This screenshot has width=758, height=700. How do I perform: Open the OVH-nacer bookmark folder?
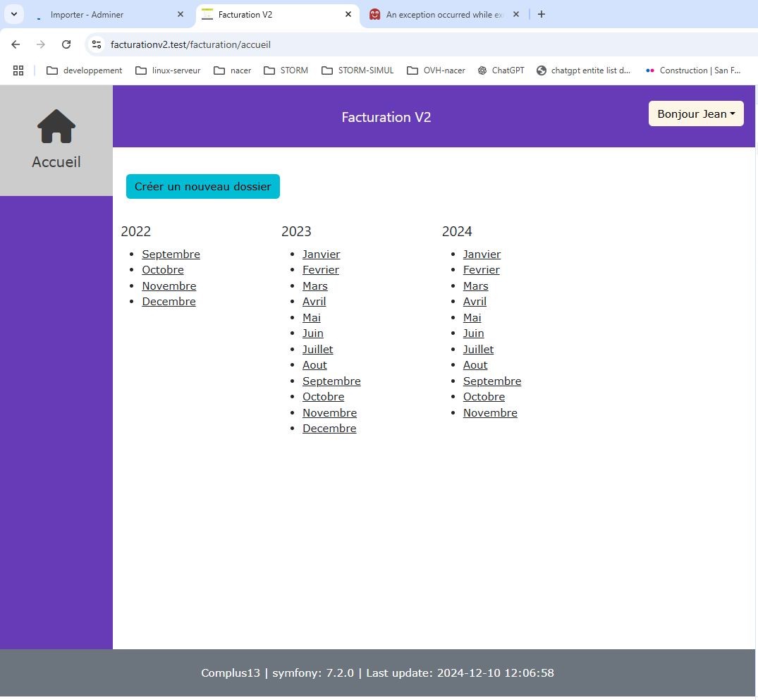click(x=436, y=70)
